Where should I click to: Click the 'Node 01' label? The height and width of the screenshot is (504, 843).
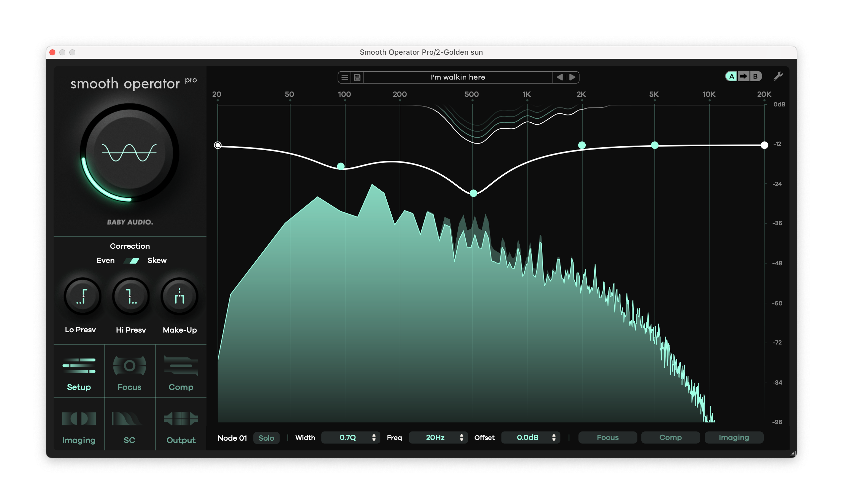[232, 438]
